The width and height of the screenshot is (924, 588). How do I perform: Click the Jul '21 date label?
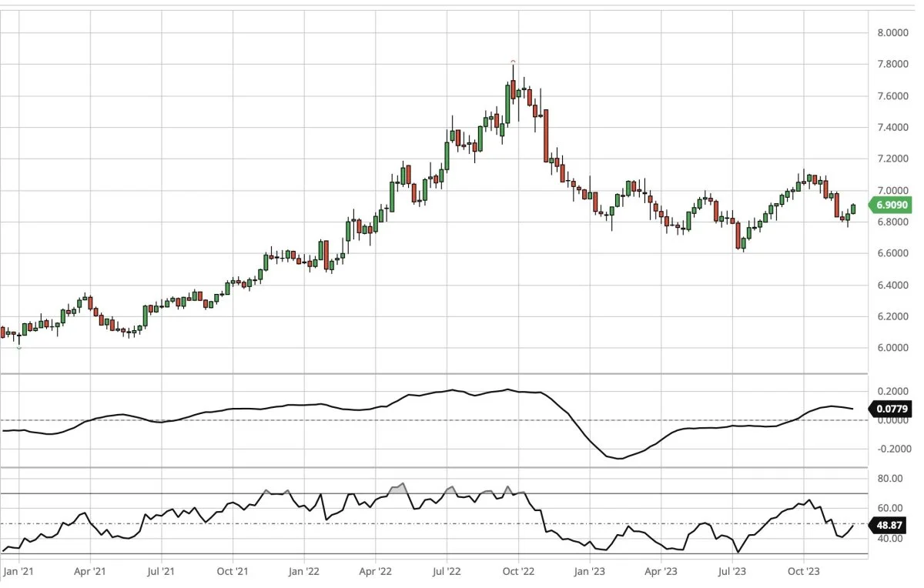(161, 572)
